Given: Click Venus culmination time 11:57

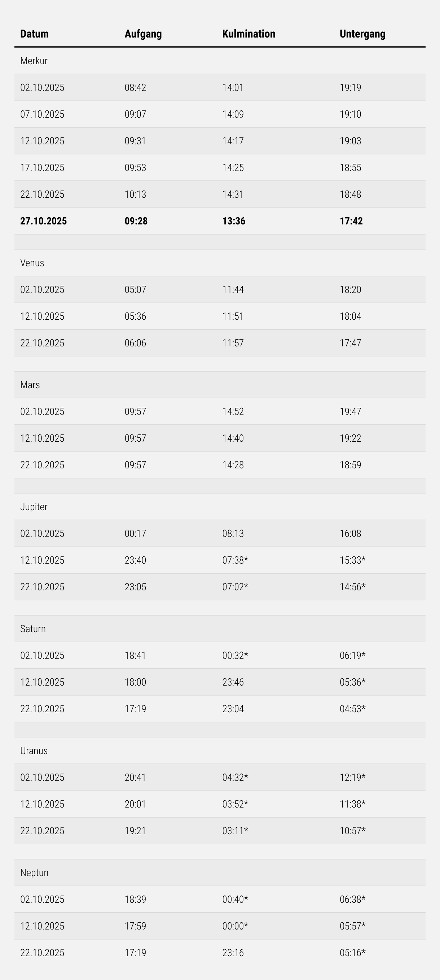Looking at the screenshot, I should pos(233,343).
